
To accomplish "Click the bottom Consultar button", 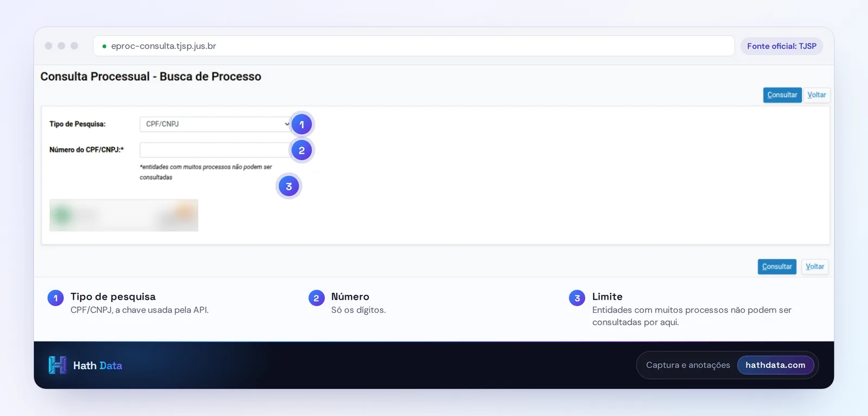I will pos(777,267).
